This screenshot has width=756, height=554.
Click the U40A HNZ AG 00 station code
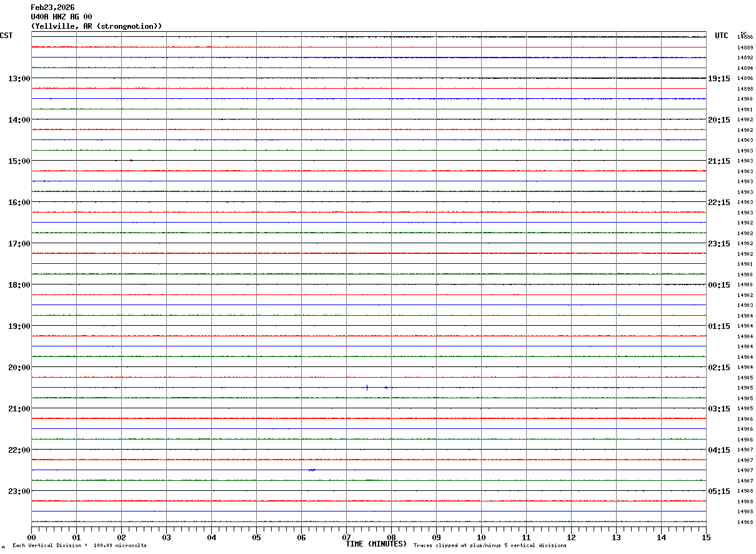click(x=61, y=17)
